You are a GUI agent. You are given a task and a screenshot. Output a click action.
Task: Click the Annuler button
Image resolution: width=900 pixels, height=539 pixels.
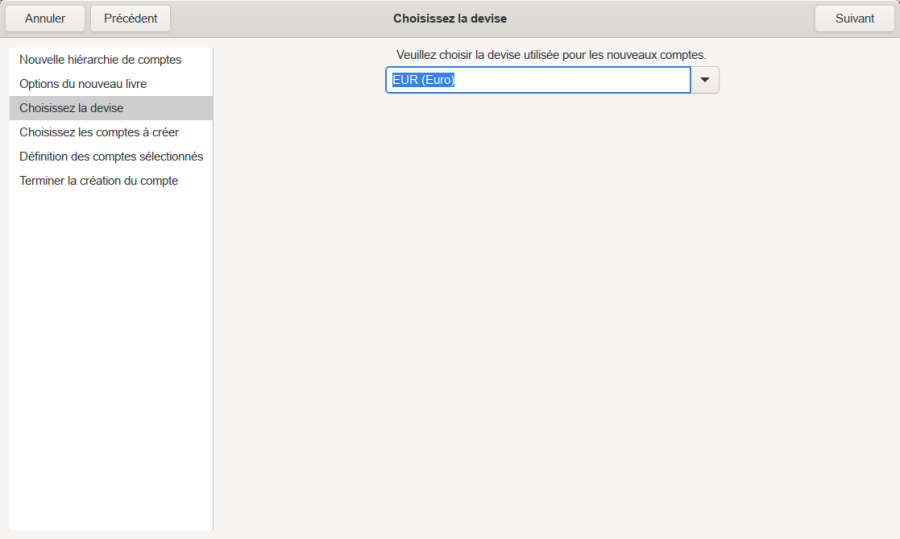tap(45, 18)
